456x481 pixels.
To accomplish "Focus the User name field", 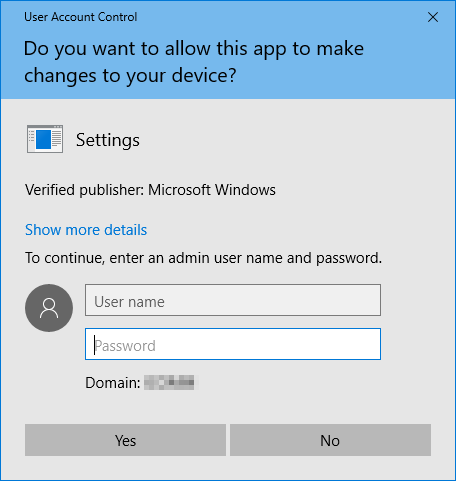I will pyautogui.click(x=233, y=300).
